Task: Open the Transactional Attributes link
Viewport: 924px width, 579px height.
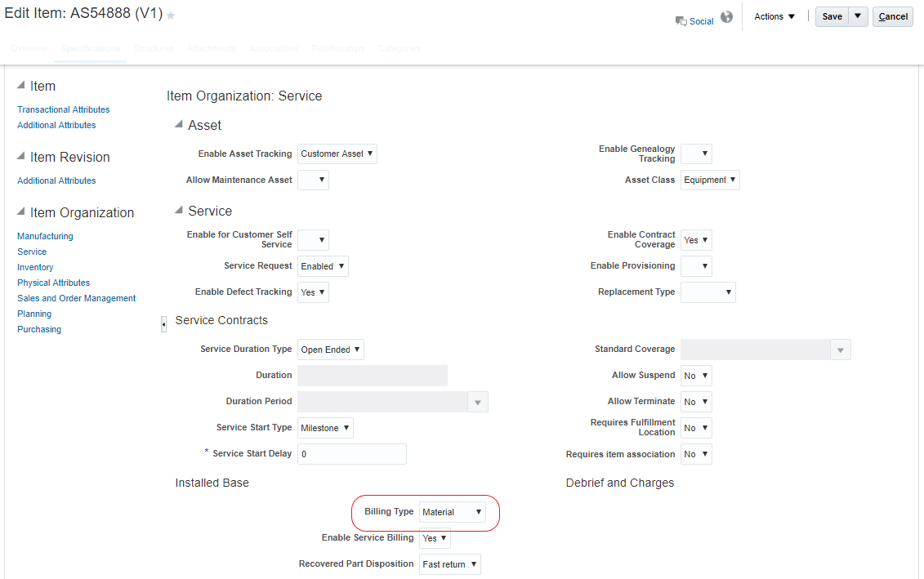Action: 64,109
